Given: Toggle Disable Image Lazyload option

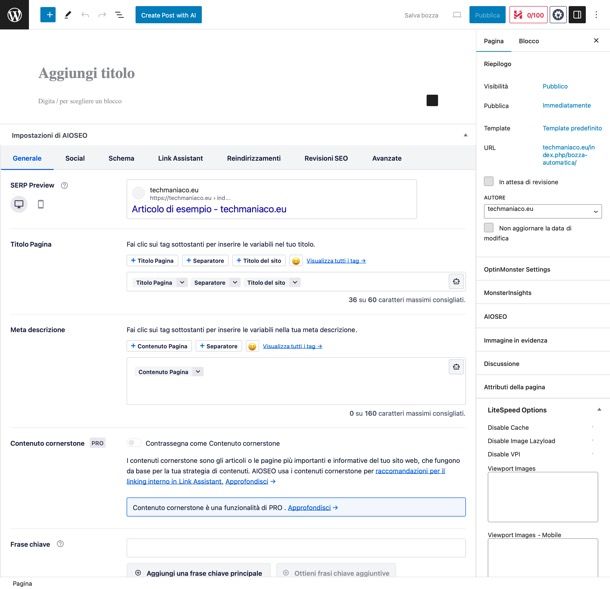Looking at the screenshot, I should point(592,440).
